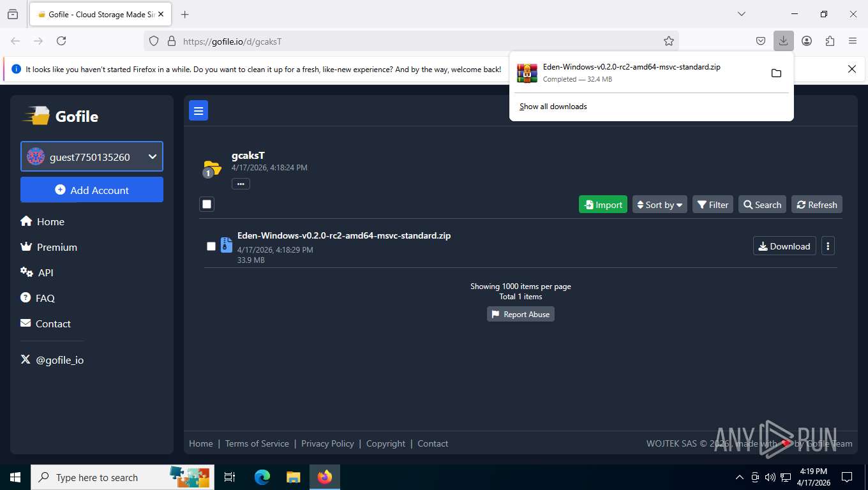Open volume control in system tray

coord(770,477)
